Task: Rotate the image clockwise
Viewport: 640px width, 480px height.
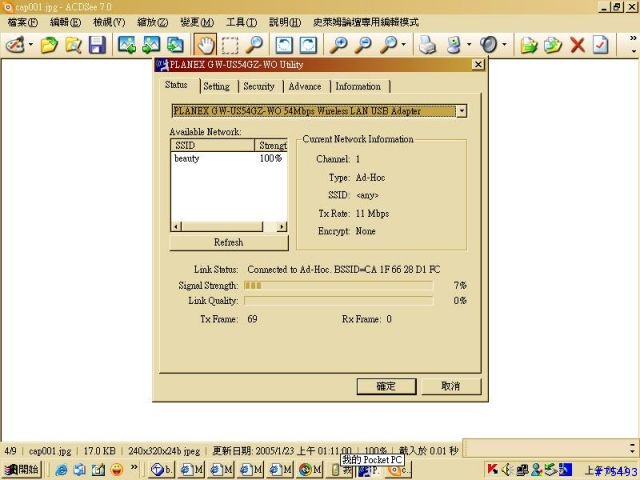Action: click(x=308, y=44)
